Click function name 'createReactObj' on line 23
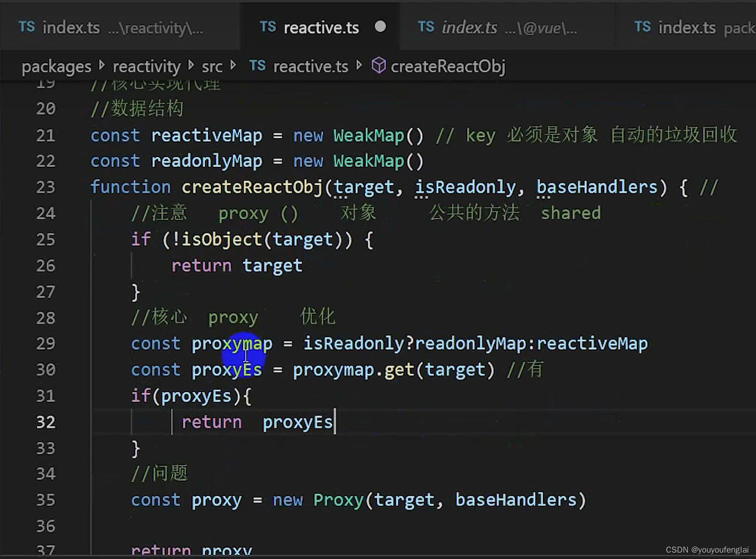 pyautogui.click(x=252, y=187)
